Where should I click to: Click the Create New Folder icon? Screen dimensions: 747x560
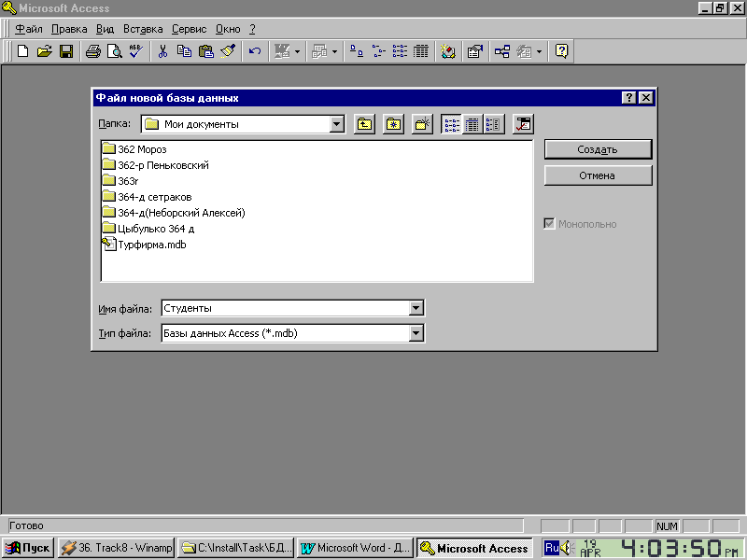(423, 124)
